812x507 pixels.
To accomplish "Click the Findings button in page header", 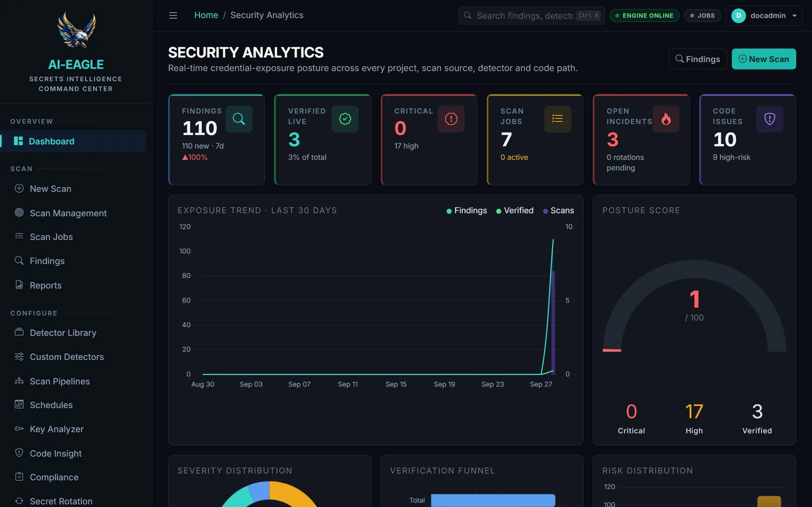I will pos(698,59).
